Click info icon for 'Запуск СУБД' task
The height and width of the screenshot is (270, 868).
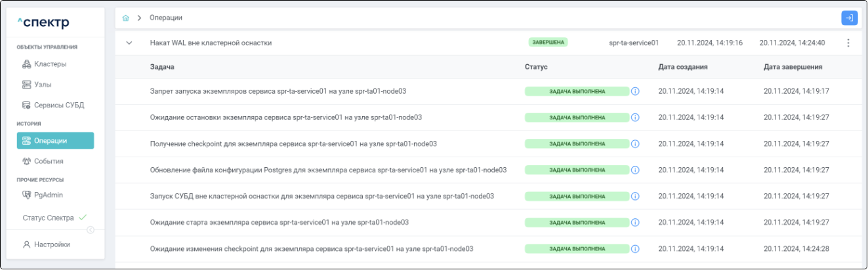click(x=634, y=196)
